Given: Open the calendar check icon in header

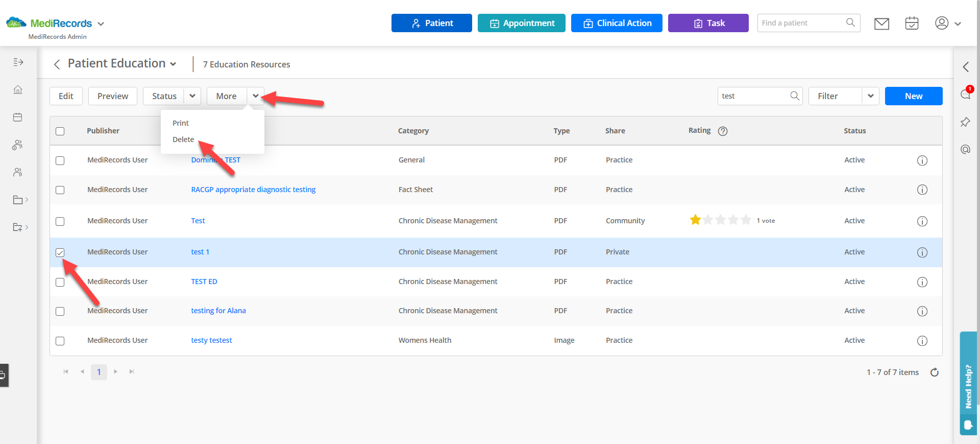Looking at the screenshot, I should (912, 24).
